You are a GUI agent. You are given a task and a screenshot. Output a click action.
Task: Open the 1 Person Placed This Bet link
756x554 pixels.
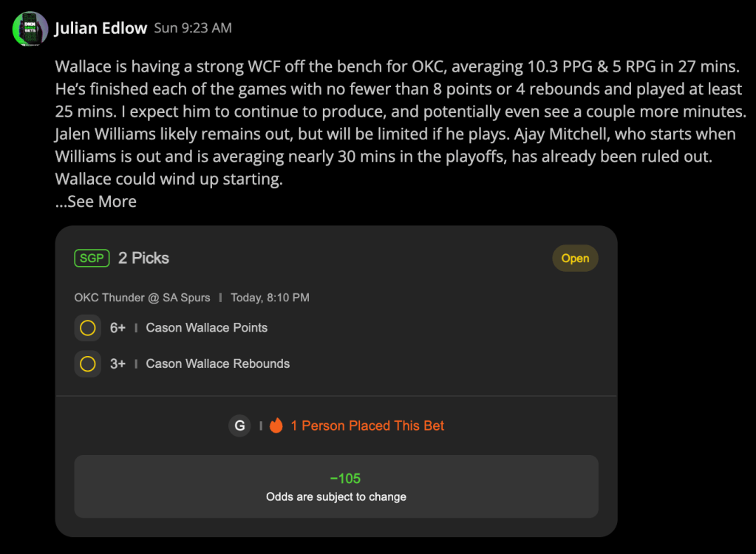point(367,426)
